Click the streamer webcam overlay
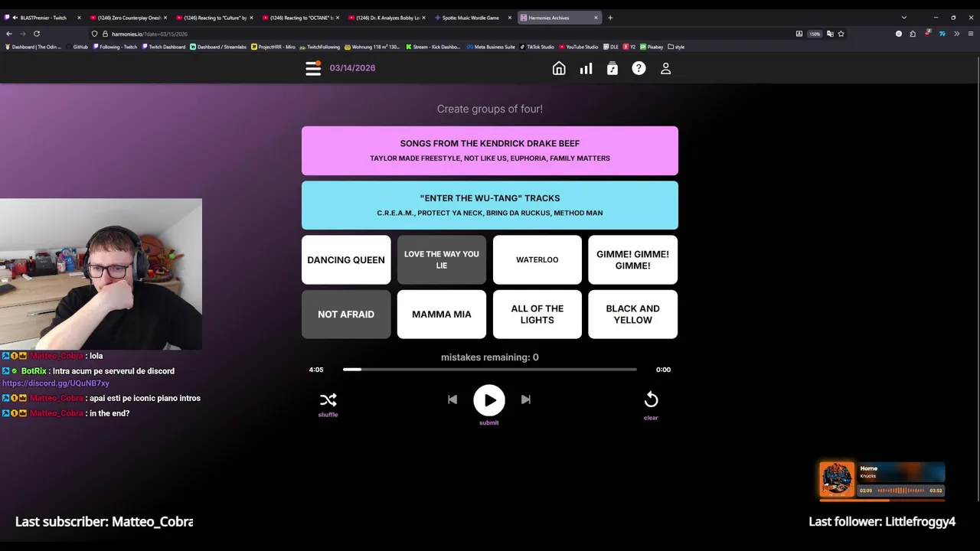 click(101, 274)
